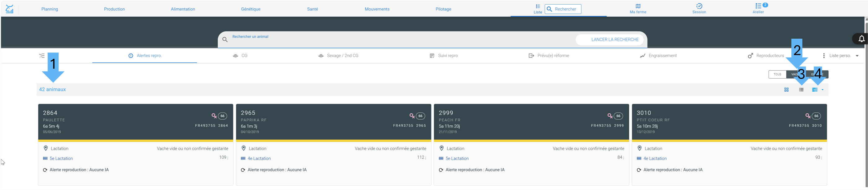Click the app logo in the top-left corner
The image size is (868, 190).
pyautogui.click(x=9, y=9)
